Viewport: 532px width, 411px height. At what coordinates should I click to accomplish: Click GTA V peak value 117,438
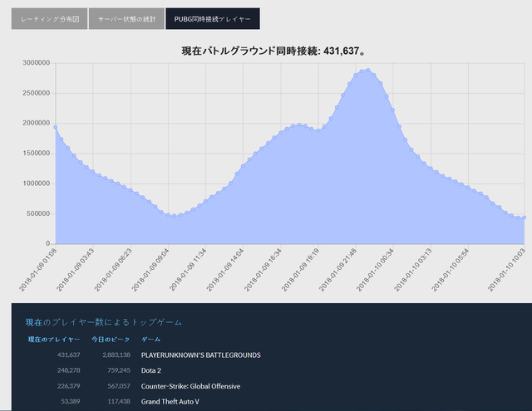(x=119, y=402)
